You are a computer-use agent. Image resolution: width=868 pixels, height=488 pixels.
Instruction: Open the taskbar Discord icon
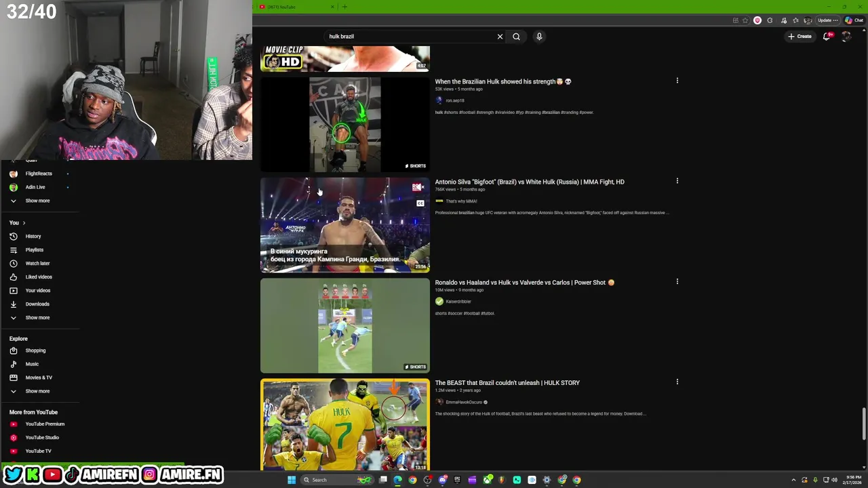[442, 480]
